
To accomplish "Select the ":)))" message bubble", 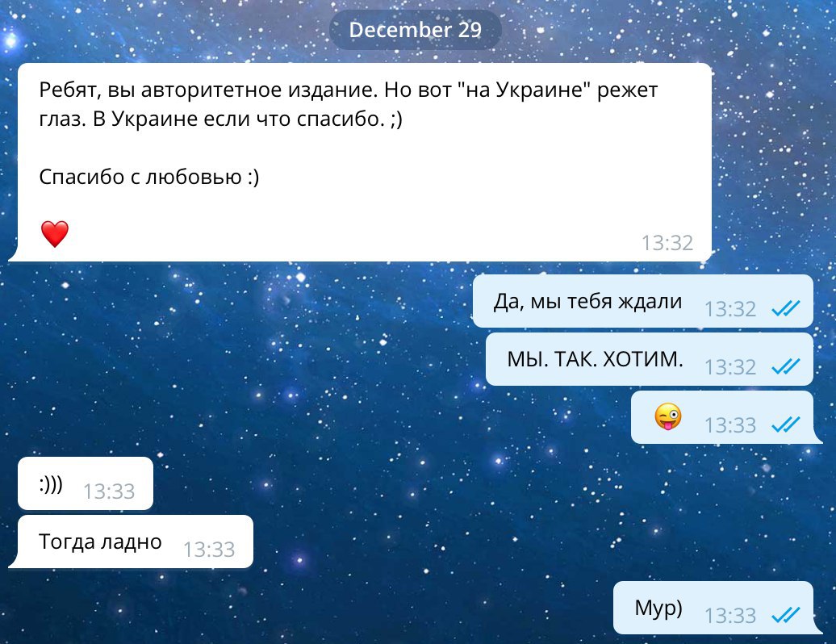I will [86, 483].
